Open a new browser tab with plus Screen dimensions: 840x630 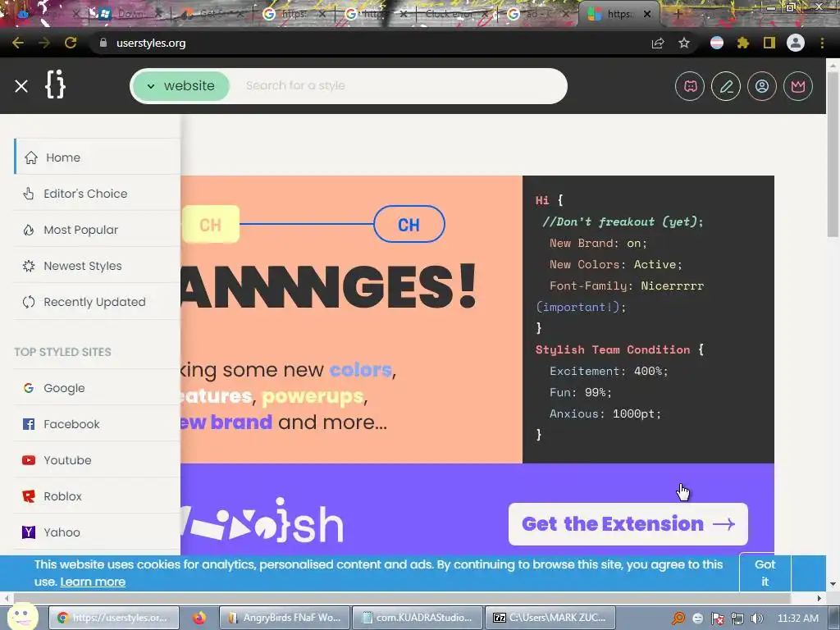point(678,15)
